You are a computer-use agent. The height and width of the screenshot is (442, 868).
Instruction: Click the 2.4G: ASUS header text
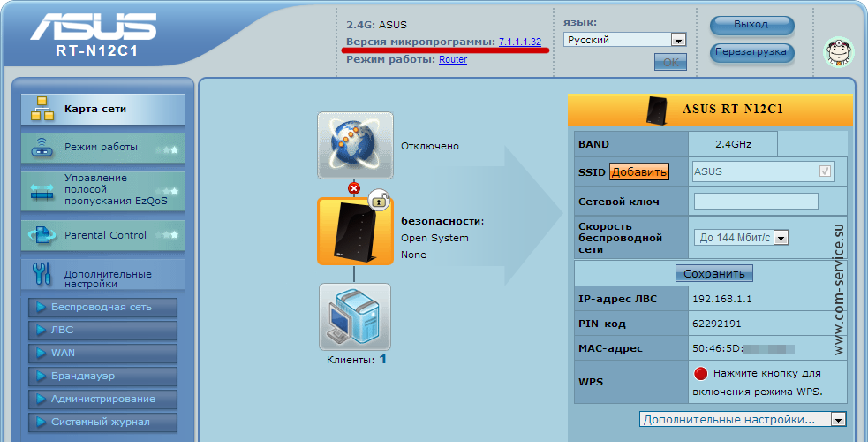(x=376, y=25)
